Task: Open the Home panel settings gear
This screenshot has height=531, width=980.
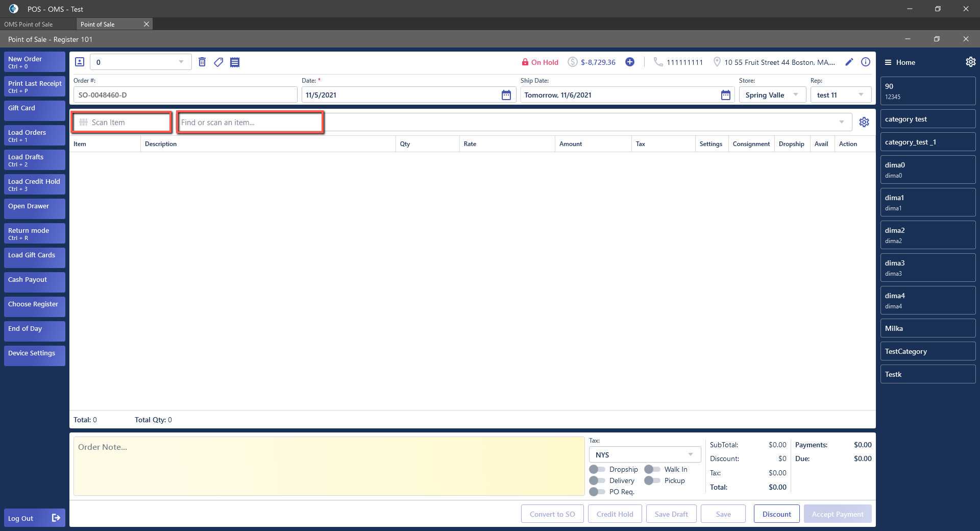Action: (971, 62)
